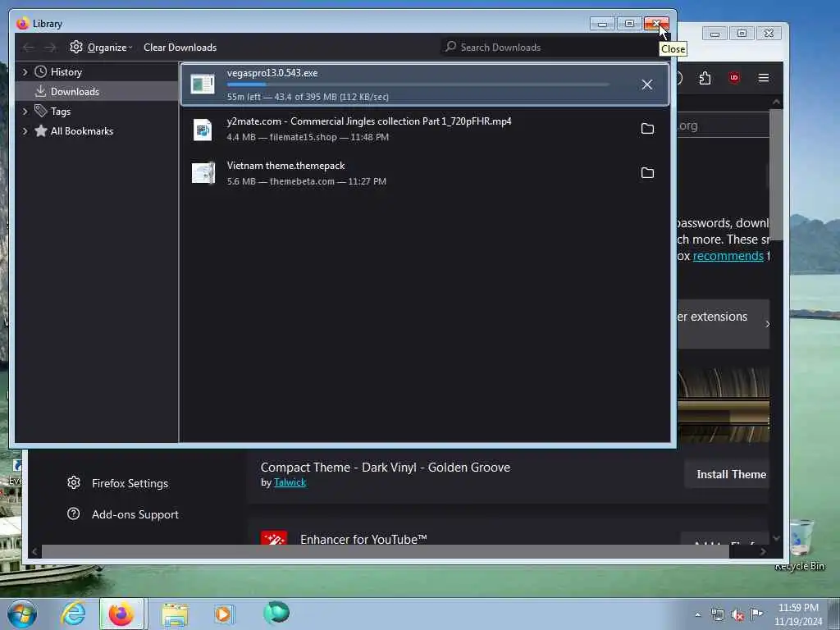Click the Add-ons Support question icon

[73, 514]
